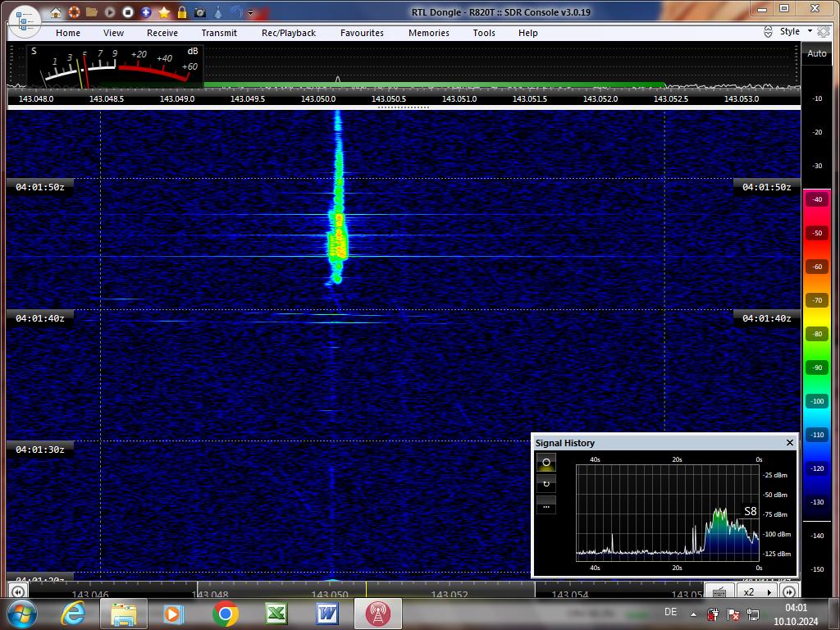Open the View ribbon tab
The image size is (840, 630).
[113, 33]
